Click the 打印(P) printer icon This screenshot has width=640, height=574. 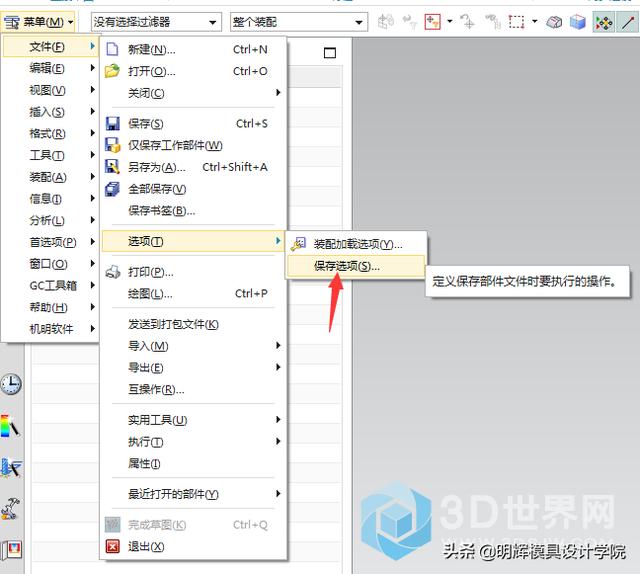pyautogui.click(x=113, y=272)
